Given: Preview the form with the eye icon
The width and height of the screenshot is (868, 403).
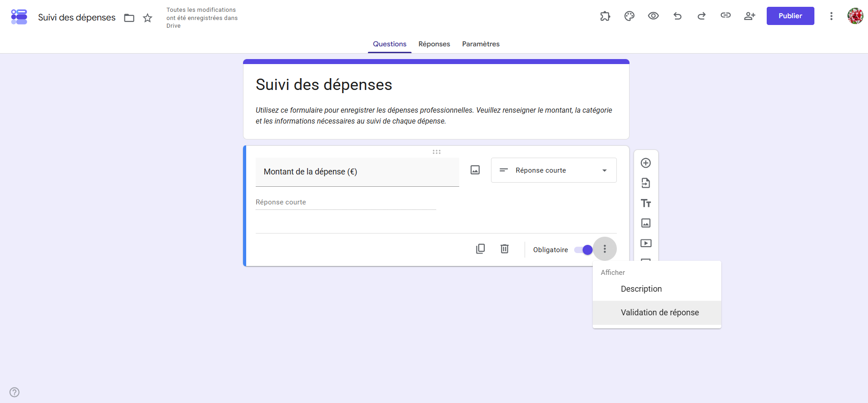Looking at the screenshot, I should pos(653,16).
